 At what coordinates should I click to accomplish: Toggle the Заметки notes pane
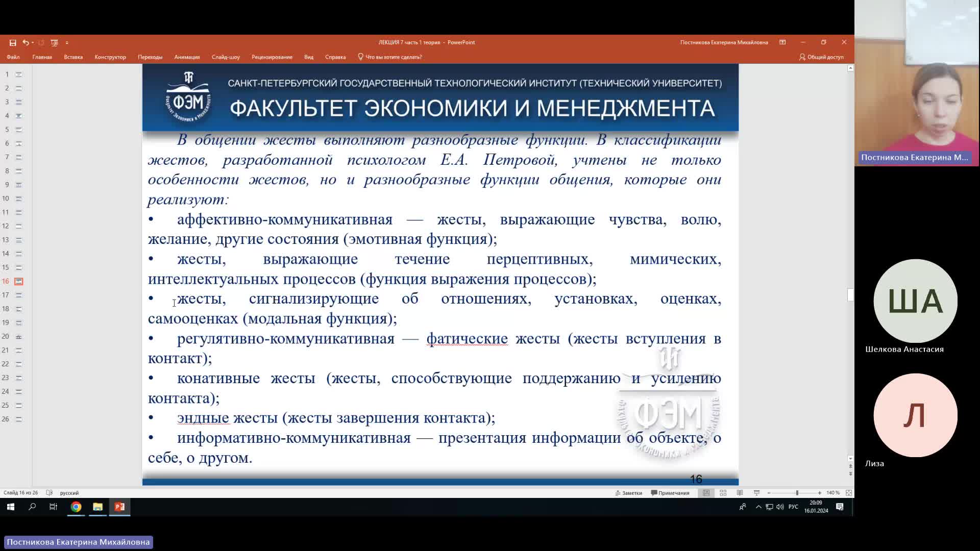(x=629, y=493)
